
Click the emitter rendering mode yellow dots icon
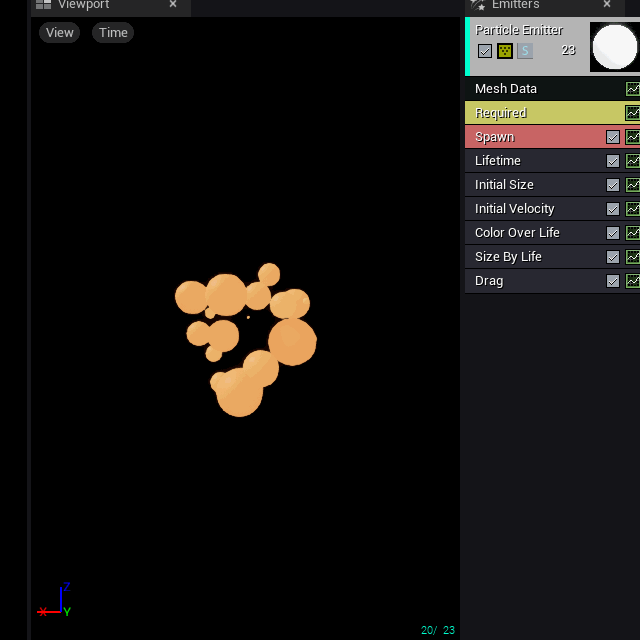pos(505,51)
